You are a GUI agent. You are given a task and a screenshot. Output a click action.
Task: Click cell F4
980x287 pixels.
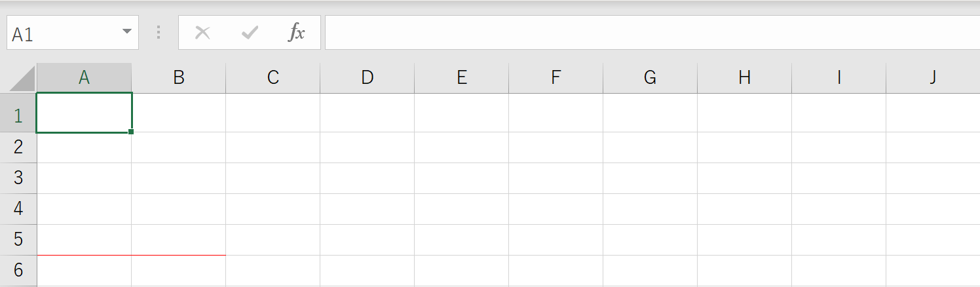tap(556, 209)
